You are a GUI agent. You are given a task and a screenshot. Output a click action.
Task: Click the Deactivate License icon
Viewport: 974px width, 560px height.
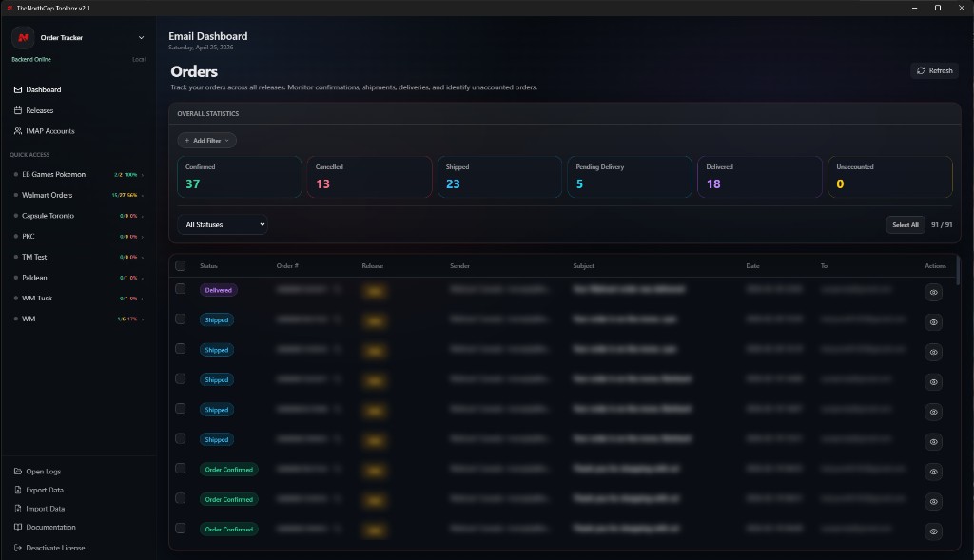point(16,548)
